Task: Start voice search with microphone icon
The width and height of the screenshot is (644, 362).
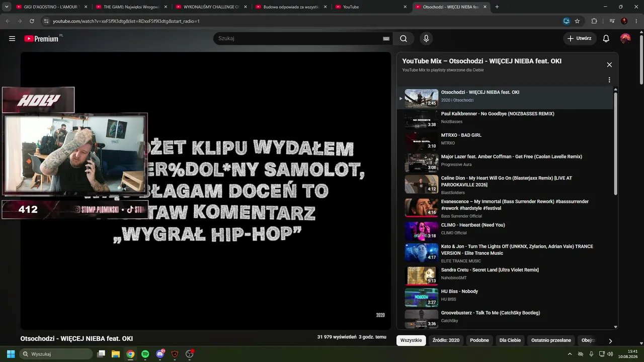Action: [426, 39]
